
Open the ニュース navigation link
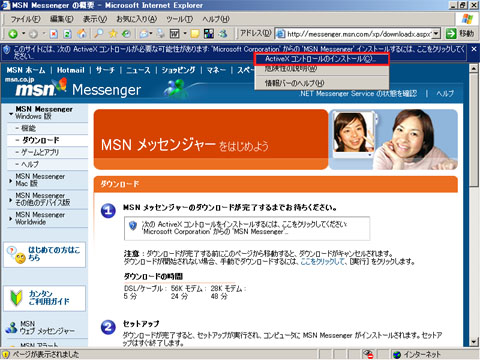(138, 70)
